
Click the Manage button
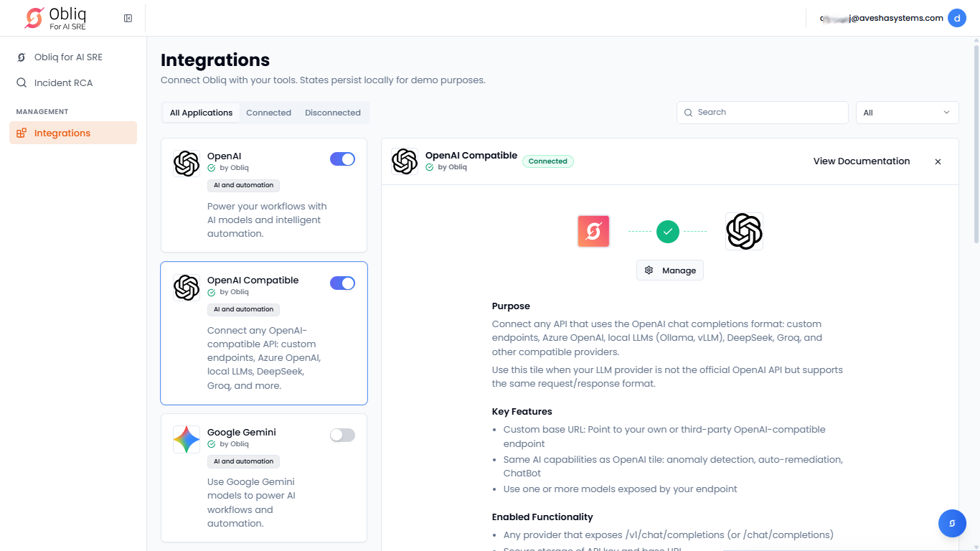click(x=670, y=270)
